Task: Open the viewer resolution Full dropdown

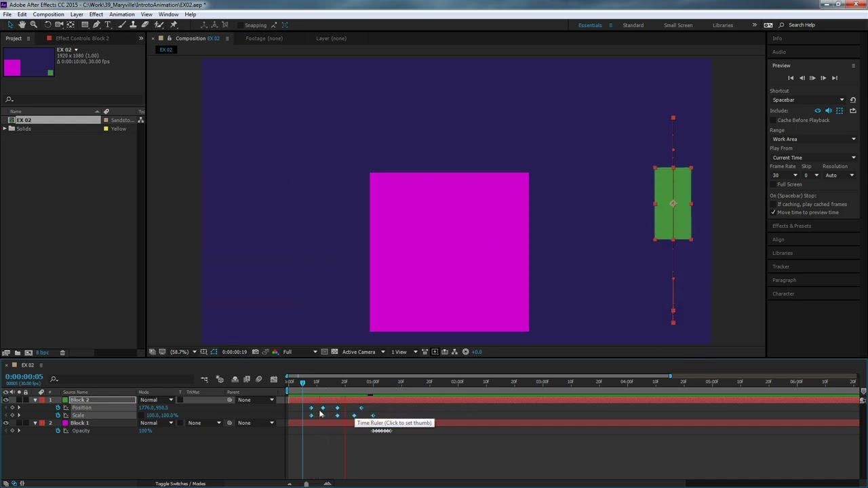Action: [x=300, y=352]
